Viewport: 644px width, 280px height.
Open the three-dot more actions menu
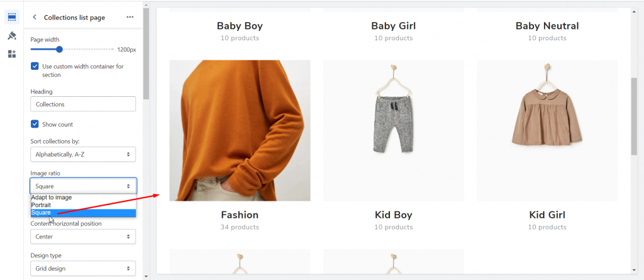(130, 17)
